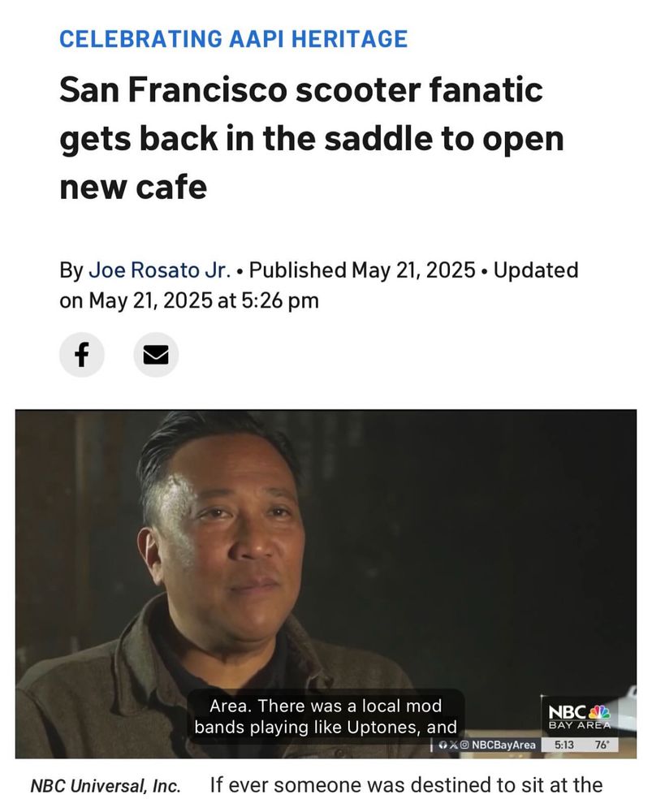Click the NBC Universal, Inc. credit

[x=106, y=786]
